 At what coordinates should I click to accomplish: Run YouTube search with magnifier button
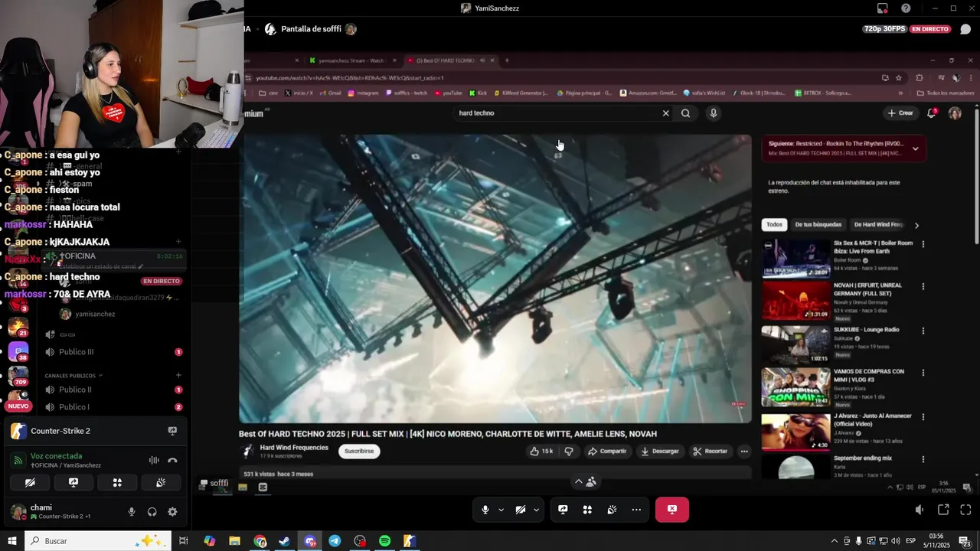point(685,113)
